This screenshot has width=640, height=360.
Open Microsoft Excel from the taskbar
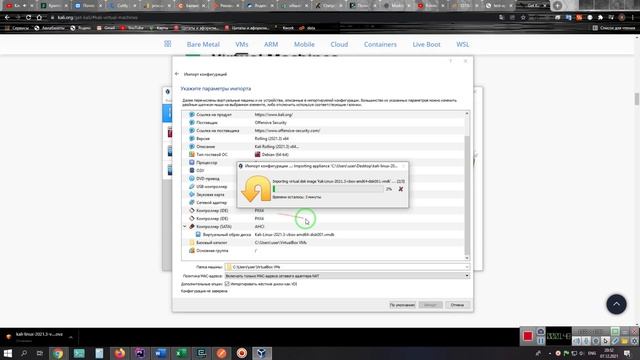pos(181,353)
